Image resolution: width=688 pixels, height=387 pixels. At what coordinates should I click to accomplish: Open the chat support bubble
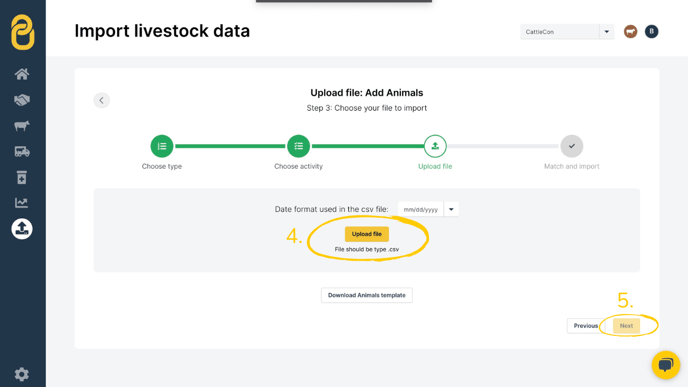click(x=666, y=365)
